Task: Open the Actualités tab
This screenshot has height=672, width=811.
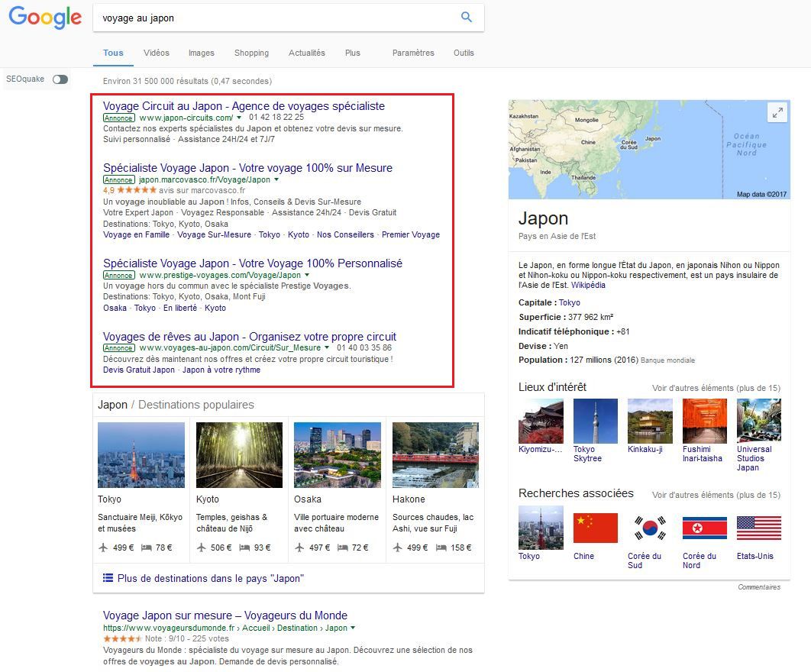Action: [x=307, y=53]
